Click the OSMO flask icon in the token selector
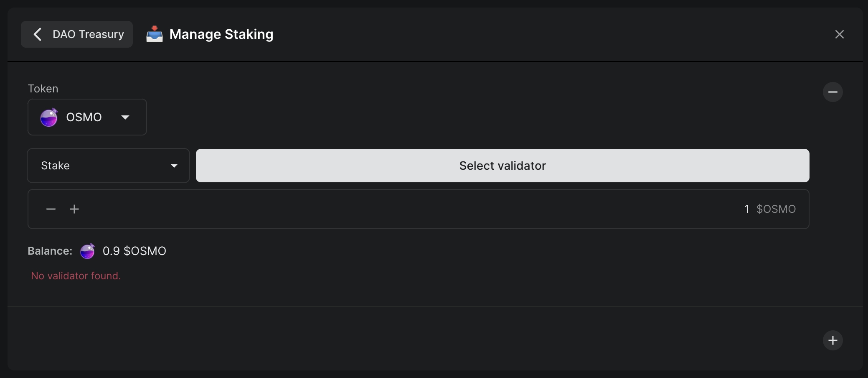Screen dimensions: 868x378 49,117
